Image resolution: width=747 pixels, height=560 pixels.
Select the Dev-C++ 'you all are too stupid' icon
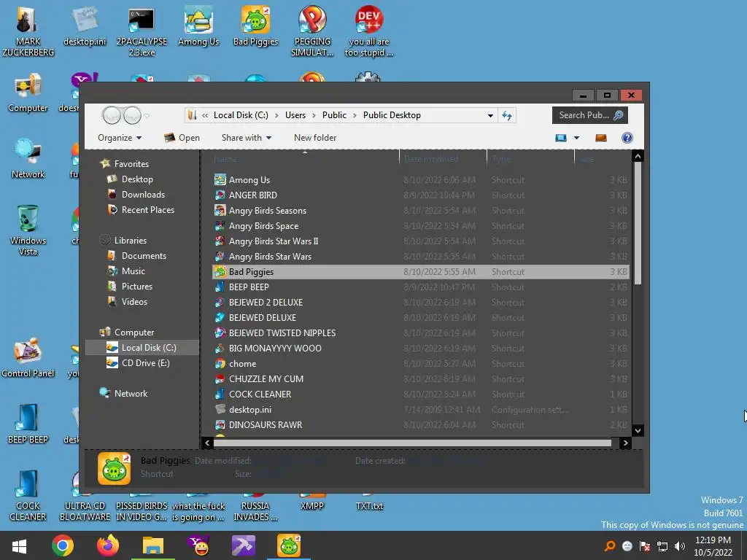coord(368,31)
